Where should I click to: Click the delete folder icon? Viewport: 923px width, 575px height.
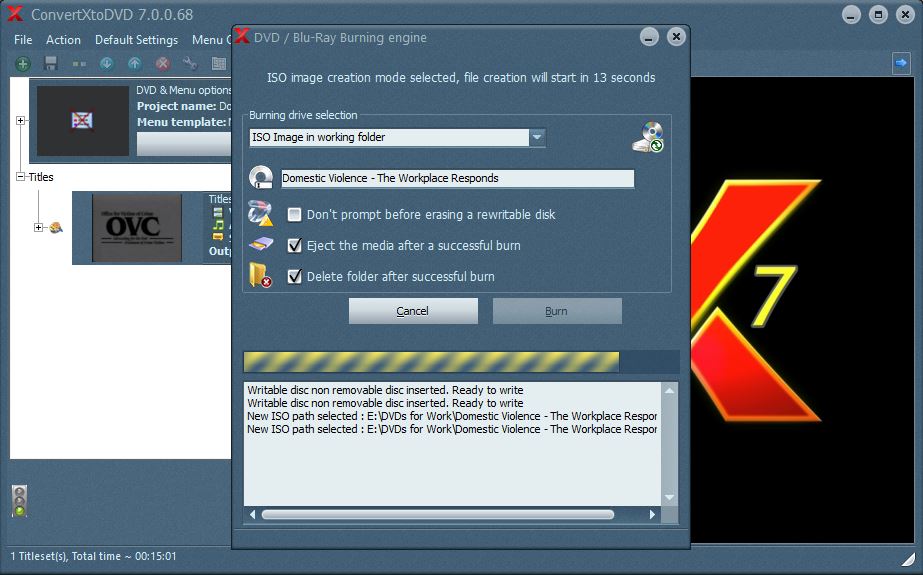pyautogui.click(x=260, y=275)
